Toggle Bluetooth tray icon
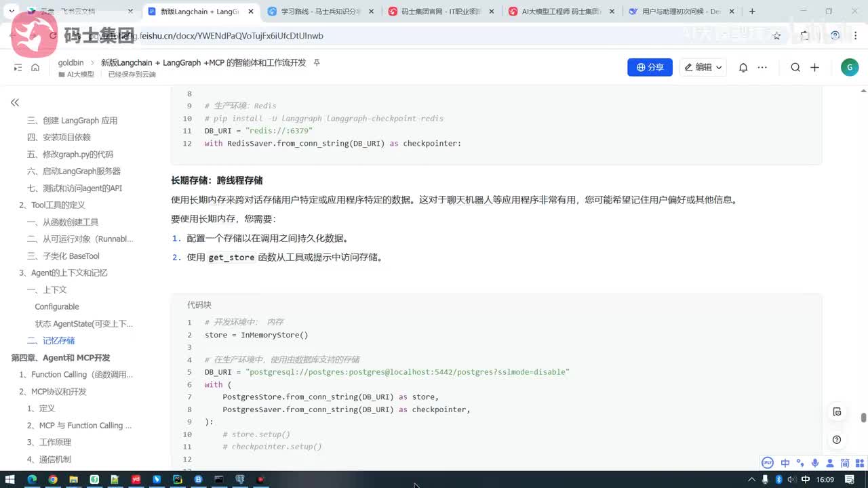The width and height of the screenshot is (868, 488). tap(778, 479)
